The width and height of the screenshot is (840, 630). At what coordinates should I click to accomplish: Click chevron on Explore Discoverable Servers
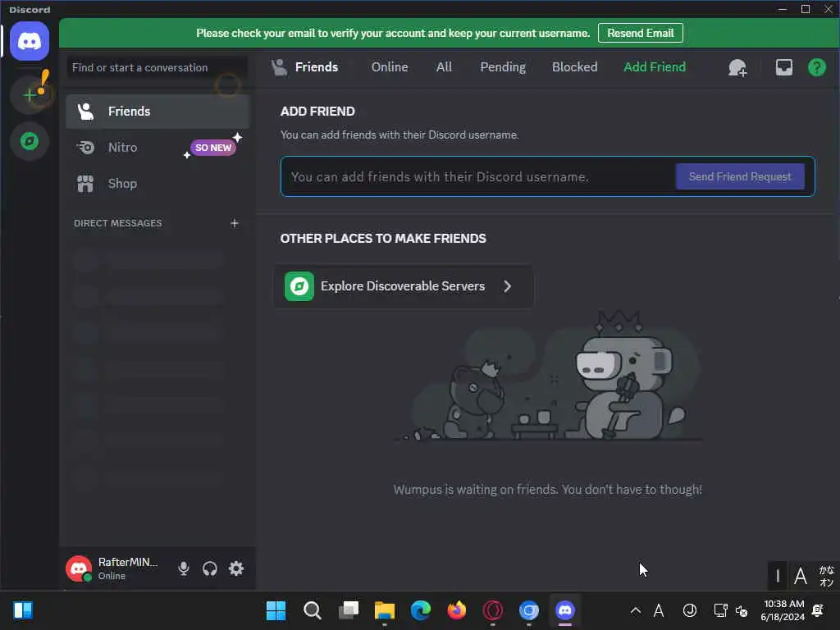[507, 286]
